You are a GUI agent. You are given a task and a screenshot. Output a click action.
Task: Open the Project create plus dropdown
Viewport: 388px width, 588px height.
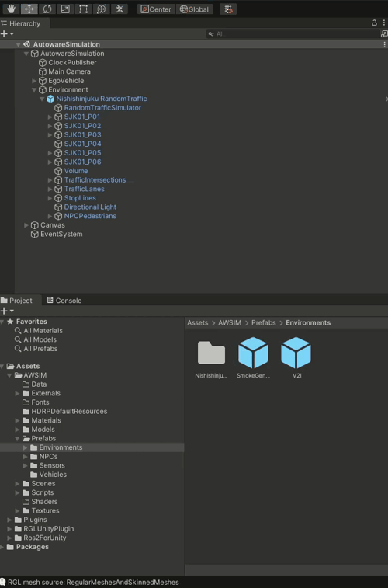(x=7, y=311)
